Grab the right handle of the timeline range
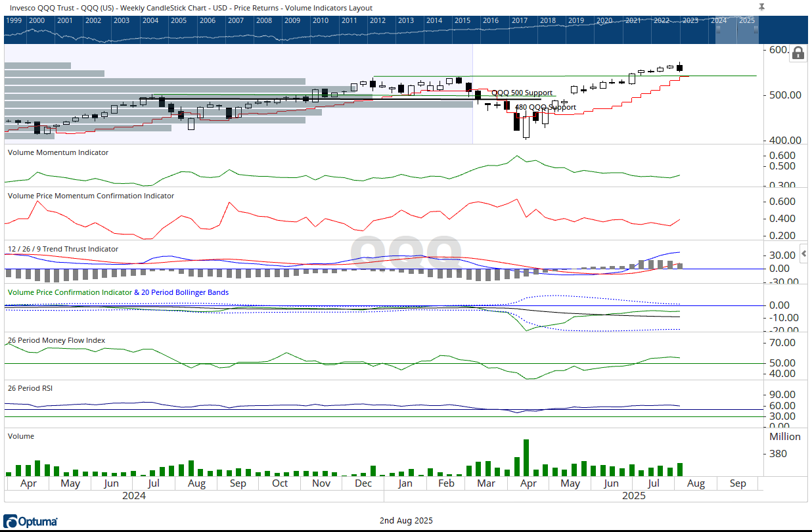 [x=756, y=29]
